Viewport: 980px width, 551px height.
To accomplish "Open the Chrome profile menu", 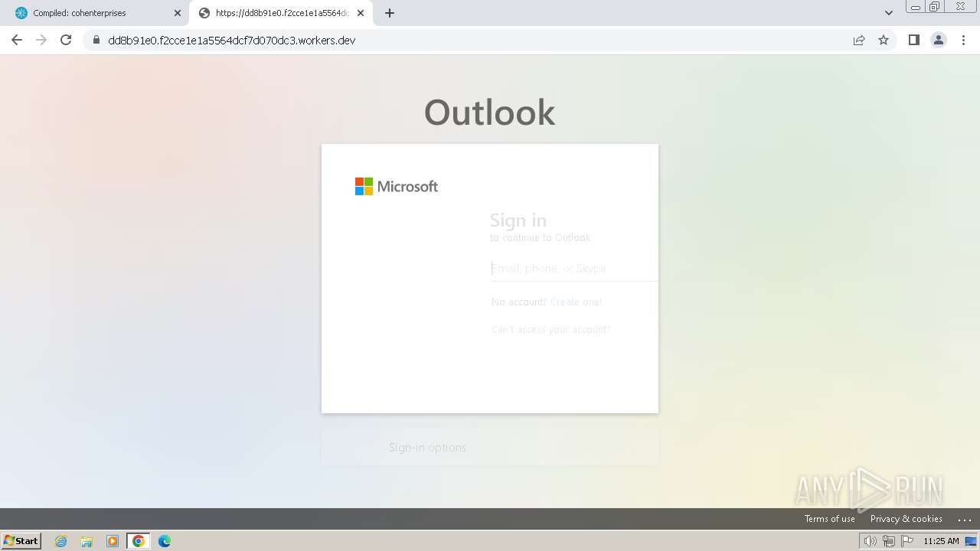I will tap(939, 40).
